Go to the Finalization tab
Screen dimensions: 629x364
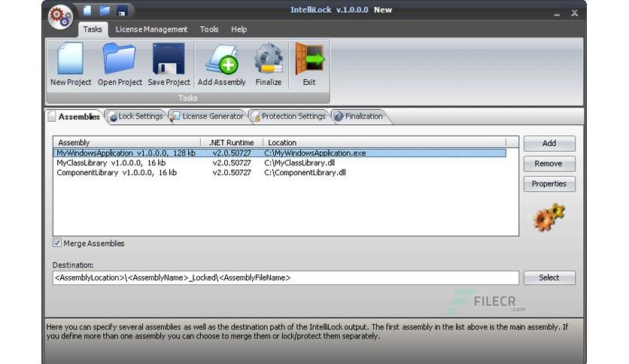pos(359,117)
